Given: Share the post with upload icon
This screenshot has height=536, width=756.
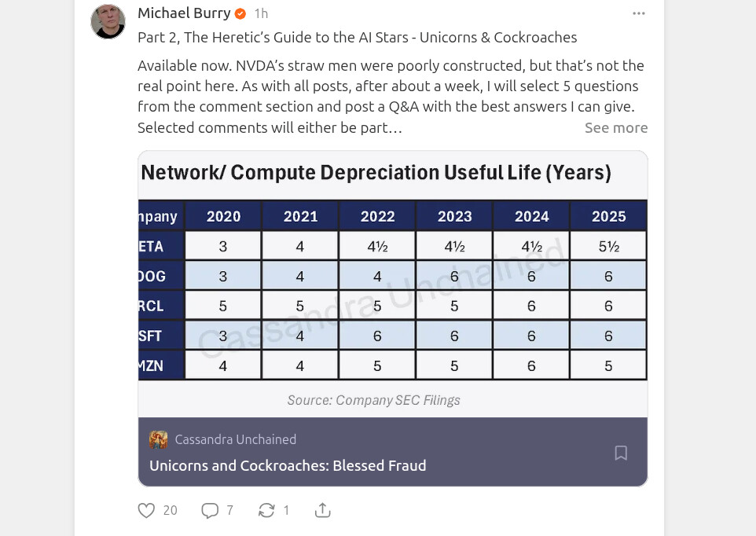Looking at the screenshot, I should pos(322,511).
